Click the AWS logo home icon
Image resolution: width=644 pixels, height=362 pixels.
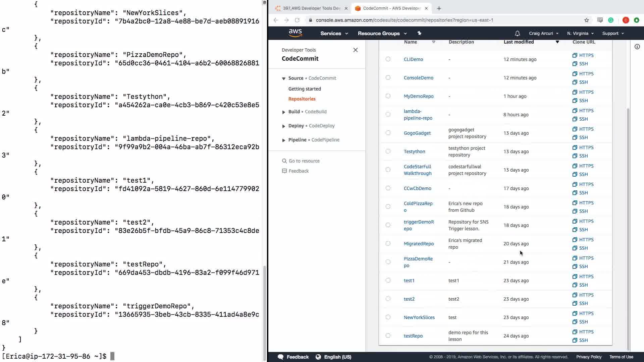tap(295, 33)
